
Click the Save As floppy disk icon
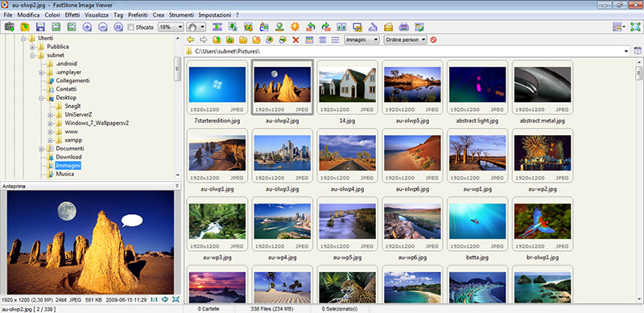(40, 27)
